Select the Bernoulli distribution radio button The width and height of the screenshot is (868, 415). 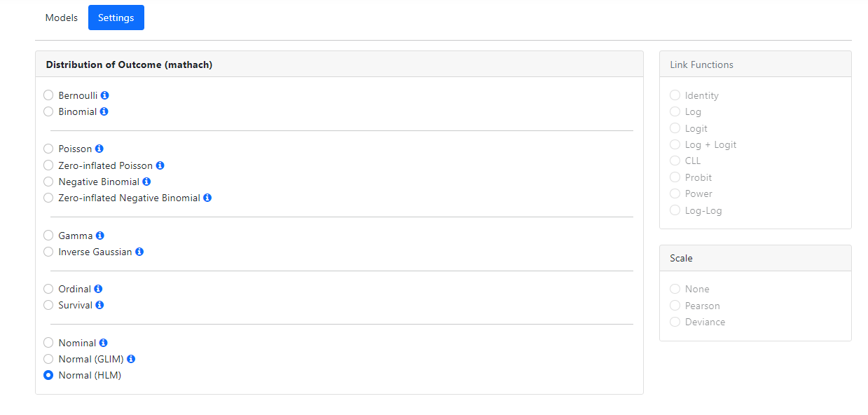[48, 95]
